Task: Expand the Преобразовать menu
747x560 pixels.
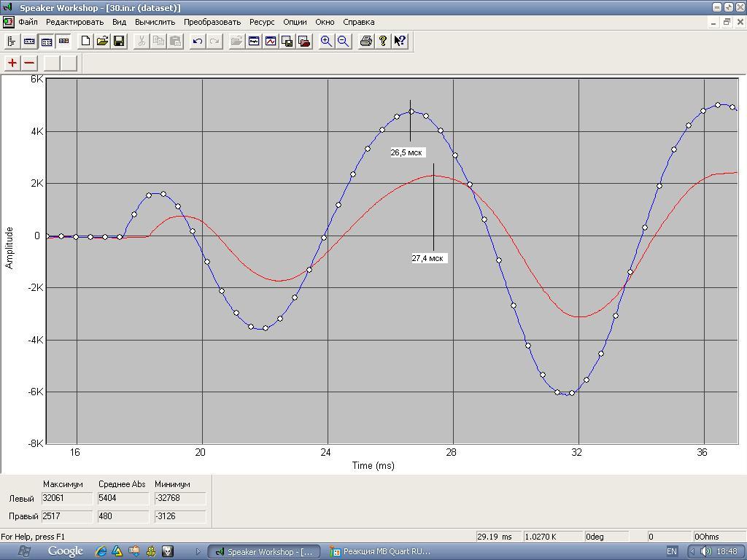Action: [212, 22]
